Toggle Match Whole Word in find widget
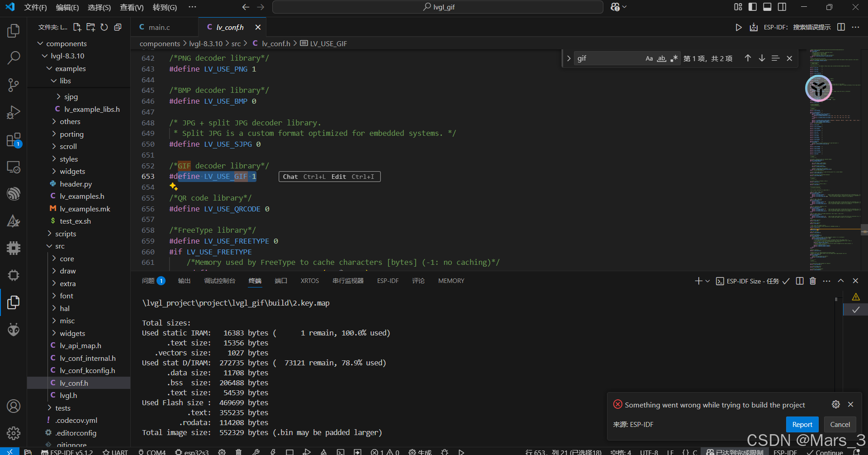The image size is (868, 455). pos(662,58)
